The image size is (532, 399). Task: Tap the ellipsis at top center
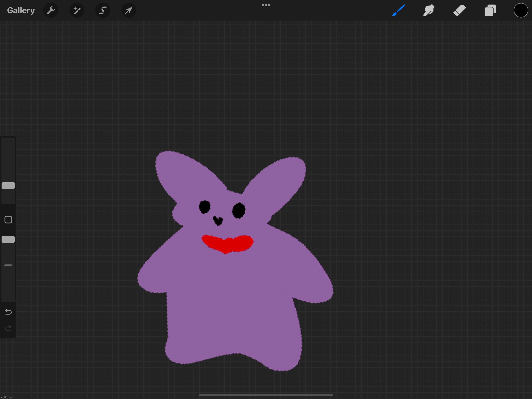coord(266,5)
